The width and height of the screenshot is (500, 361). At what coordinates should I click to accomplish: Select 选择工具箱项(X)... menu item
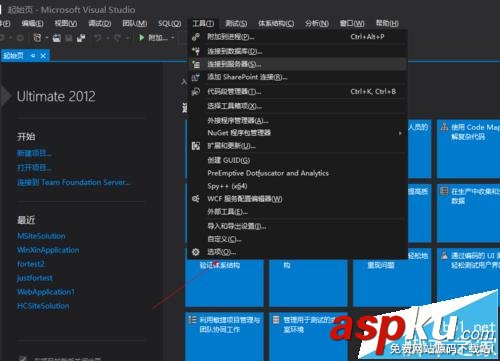(x=298, y=106)
